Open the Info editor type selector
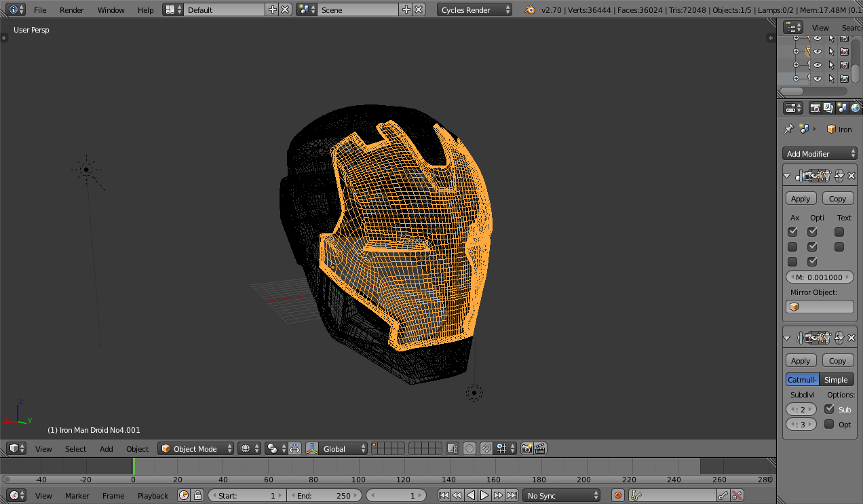The image size is (863, 504). point(17,9)
